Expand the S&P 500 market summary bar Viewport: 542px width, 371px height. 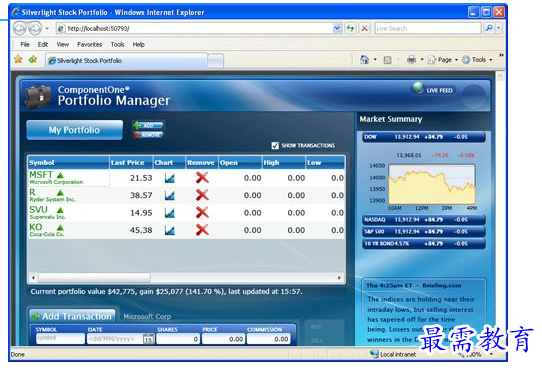pyautogui.click(x=424, y=232)
